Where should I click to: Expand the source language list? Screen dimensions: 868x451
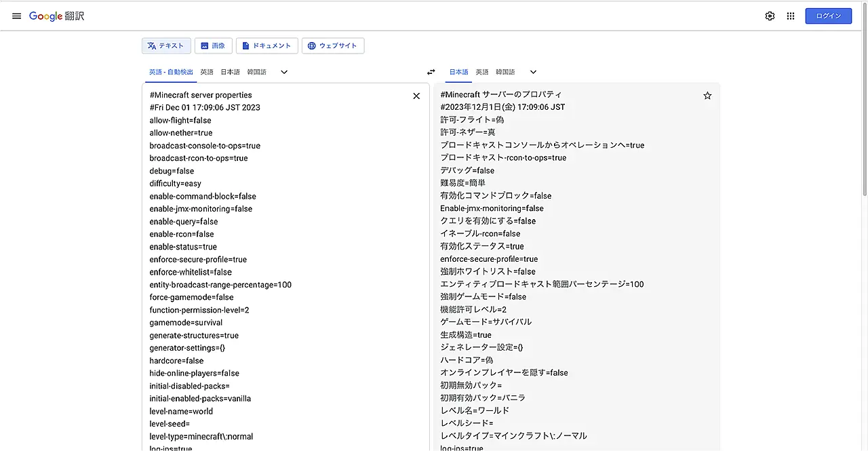[284, 72]
